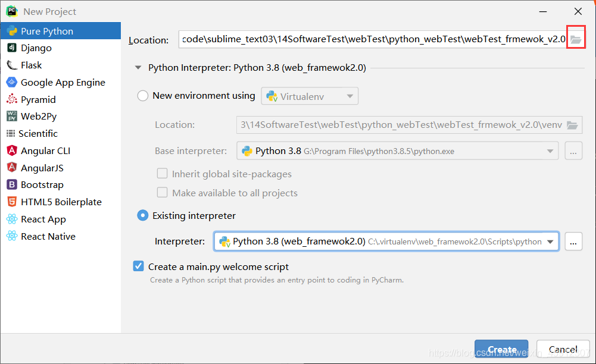Click the Pyramid logo icon

coord(12,99)
